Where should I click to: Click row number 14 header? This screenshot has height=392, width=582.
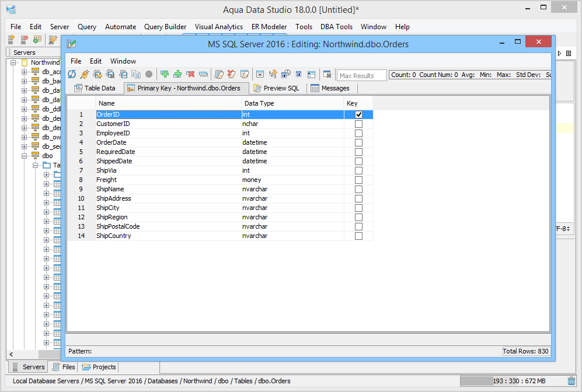(81, 236)
